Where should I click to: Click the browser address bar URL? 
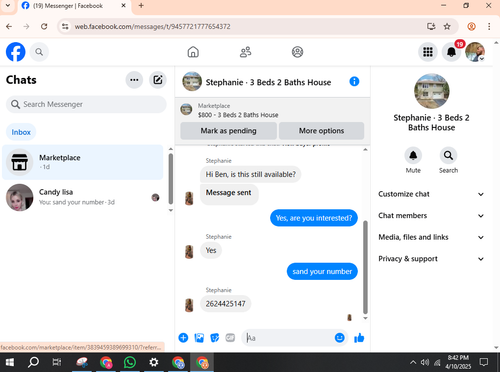click(152, 26)
